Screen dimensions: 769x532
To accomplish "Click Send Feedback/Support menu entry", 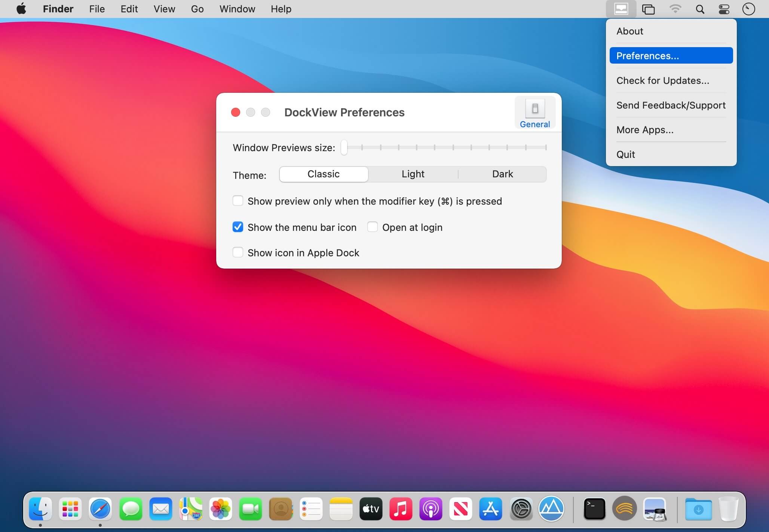I will click(671, 105).
